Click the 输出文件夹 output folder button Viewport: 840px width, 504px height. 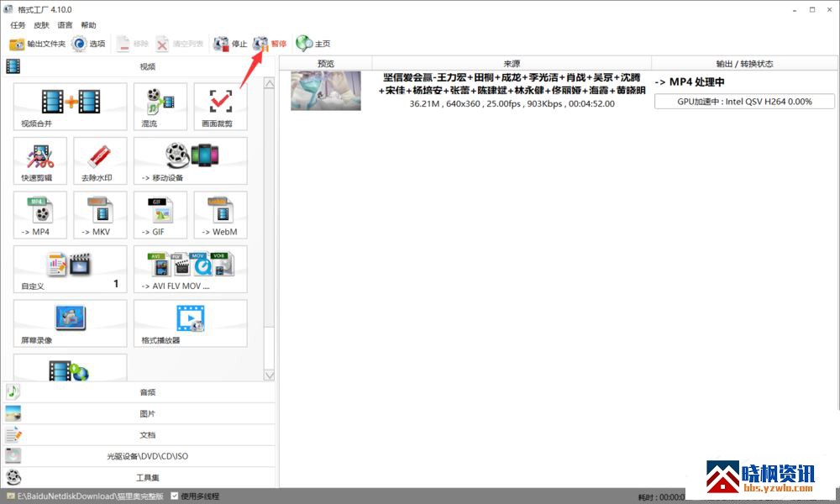click(38, 44)
